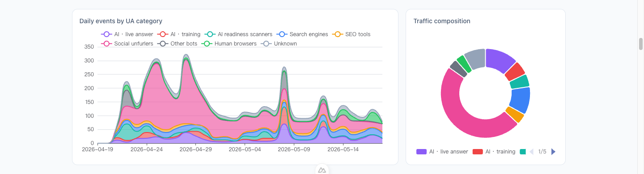Toggle AI · training series in Daily events legend
The width and height of the screenshot is (644, 174).
tap(179, 34)
